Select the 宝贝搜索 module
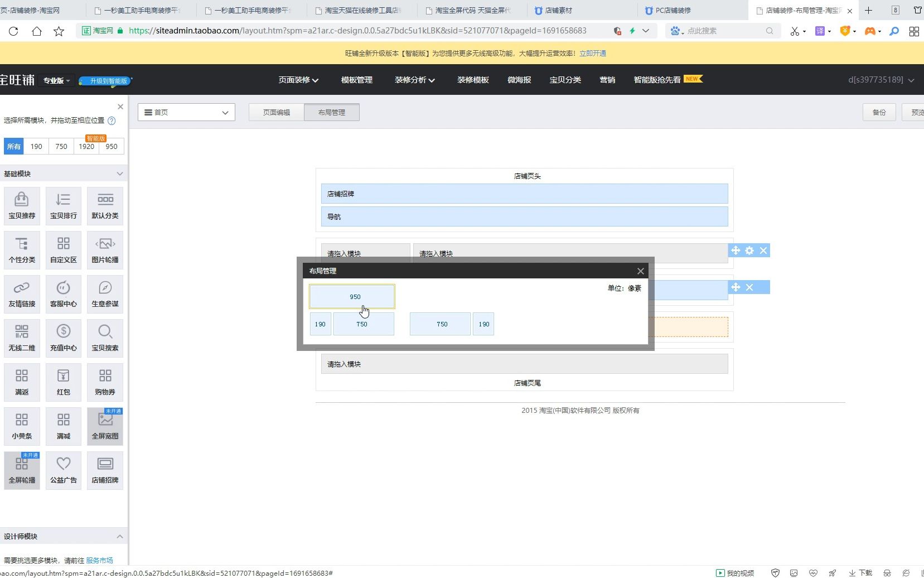The width and height of the screenshot is (924, 578). [x=105, y=338]
